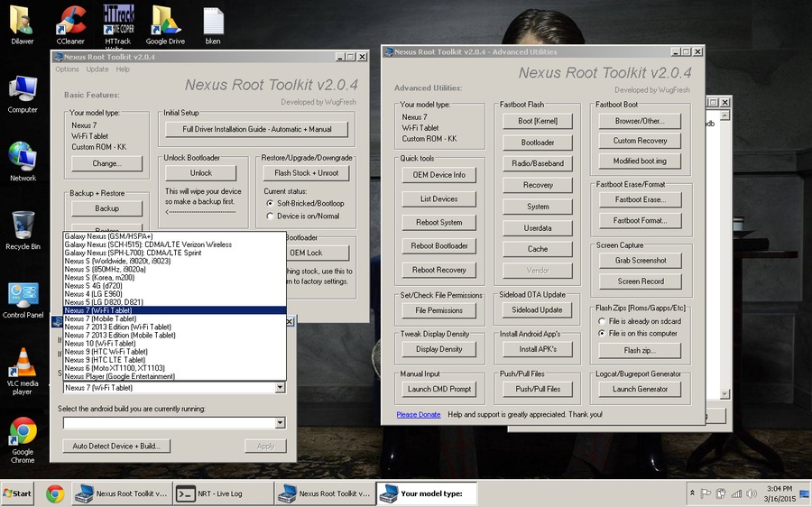Screen dimensions: 812x507
Task: Expand the android build dropdown arrow
Action: [280, 423]
